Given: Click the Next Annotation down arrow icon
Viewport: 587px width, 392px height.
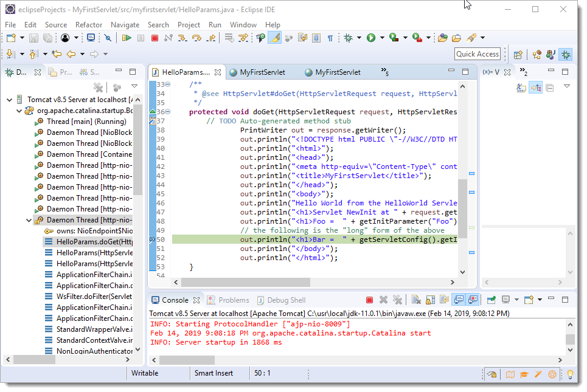Looking at the screenshot, I should coord(10,54).
